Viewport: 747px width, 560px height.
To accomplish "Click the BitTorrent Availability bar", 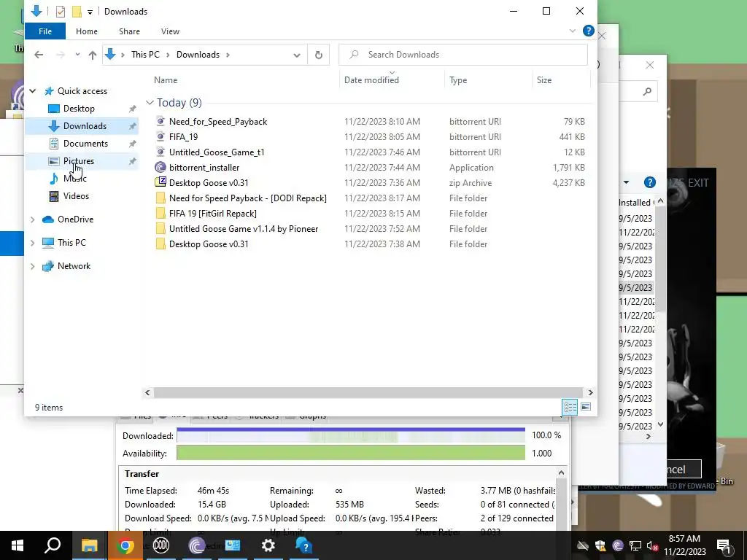I will pyautogui.click(x=351, y=454).
